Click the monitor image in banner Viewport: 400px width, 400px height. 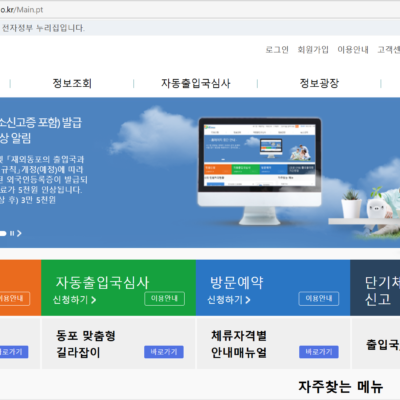260,171
